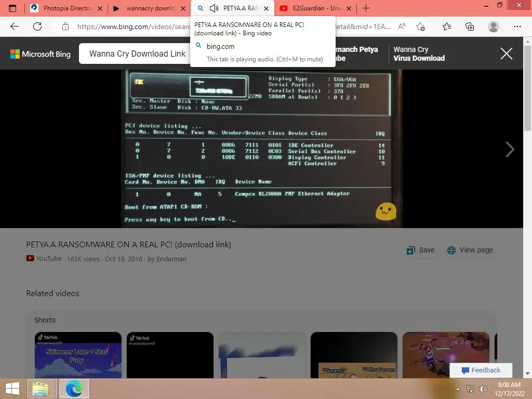532x399 pixels.
Task: Click the video player frame
Action: point(261,149)
